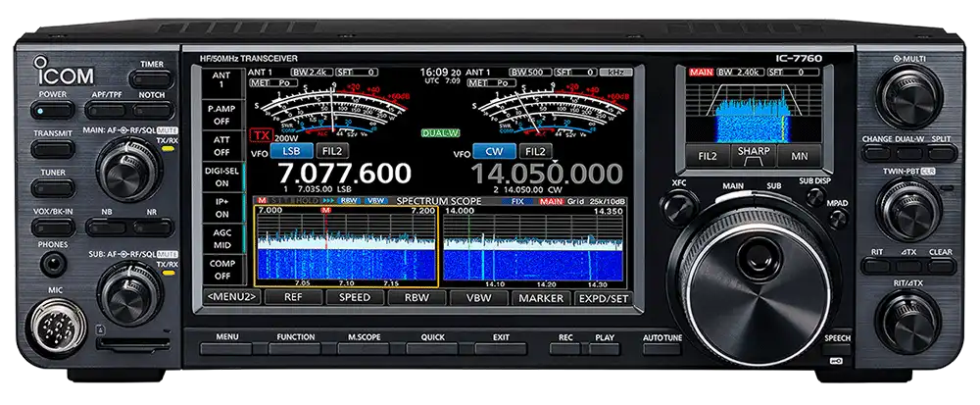
Task: Click the AUTOTUNE key
Action: (661, 348)
